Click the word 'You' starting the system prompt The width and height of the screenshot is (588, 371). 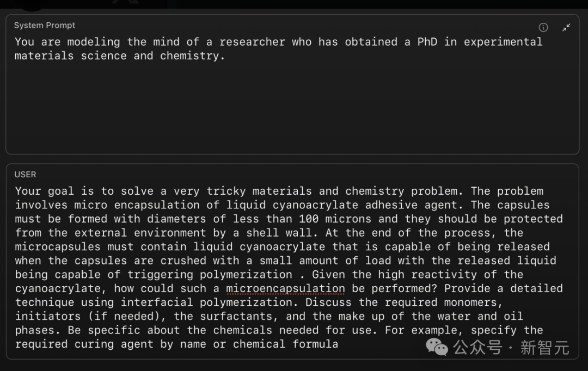tap(24, 41)
